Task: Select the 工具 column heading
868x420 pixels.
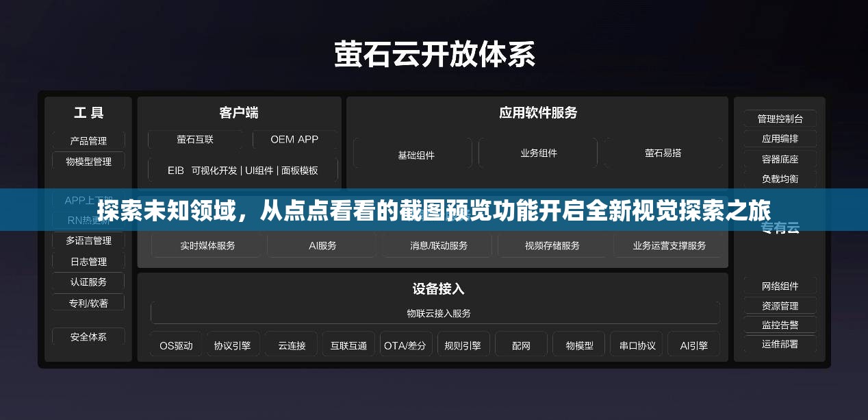Action: tap(88, 113)
